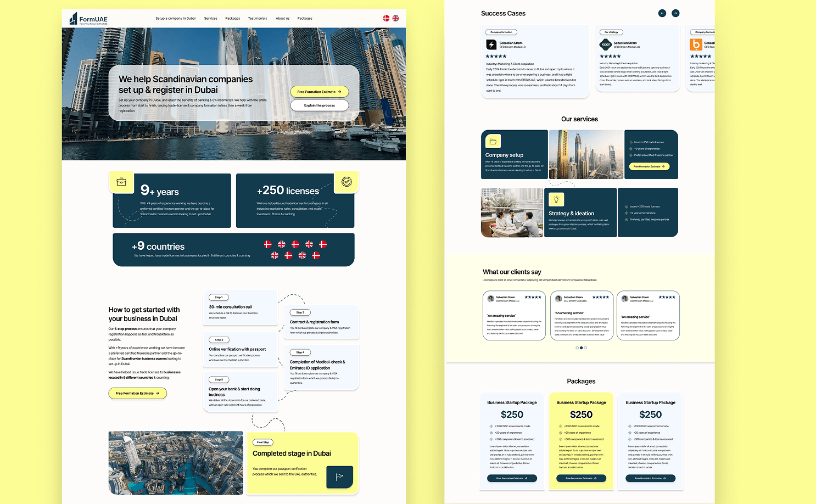Open Setup a company in Dubai nav item

point(175,19)
